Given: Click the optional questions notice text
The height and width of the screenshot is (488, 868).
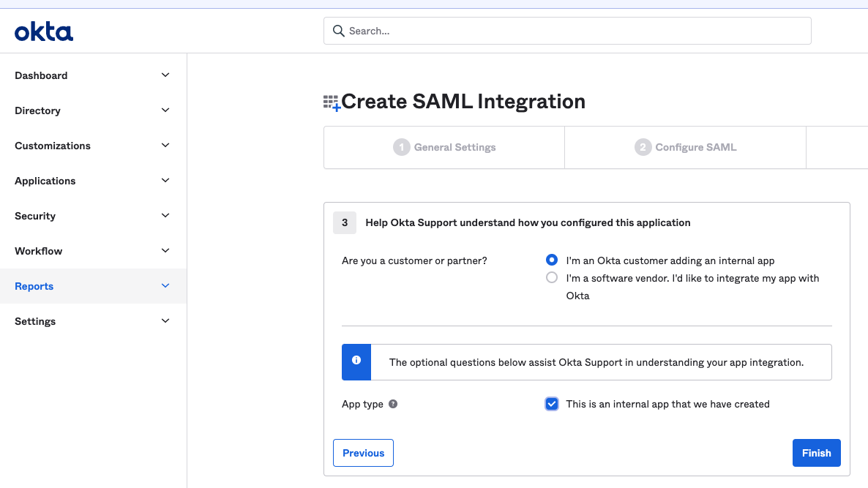Looking at the screenshot, I should pos(596,362).
